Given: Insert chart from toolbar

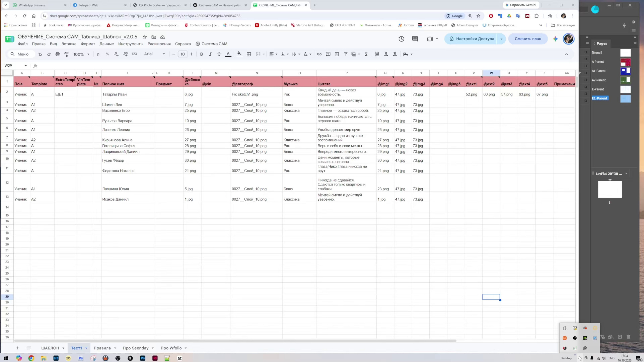Looking at the screenshot, I should [337, 54].
